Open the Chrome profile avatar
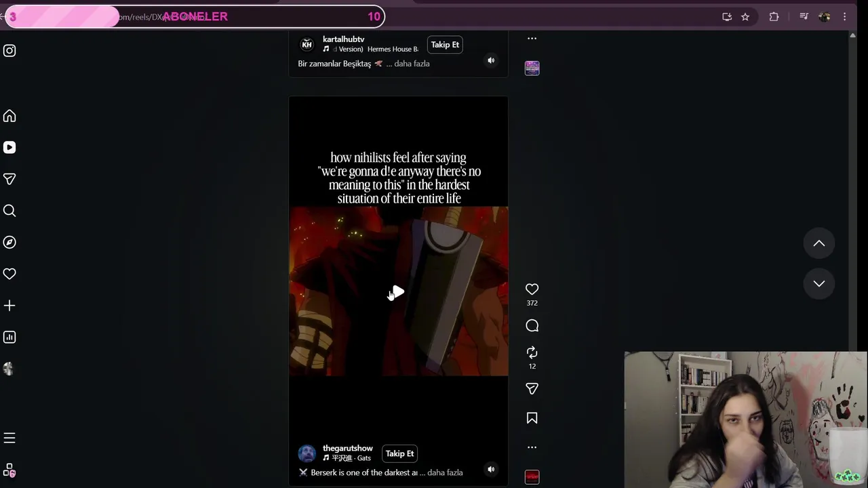Screen dimensions: 868x488 tap(825, 17)
